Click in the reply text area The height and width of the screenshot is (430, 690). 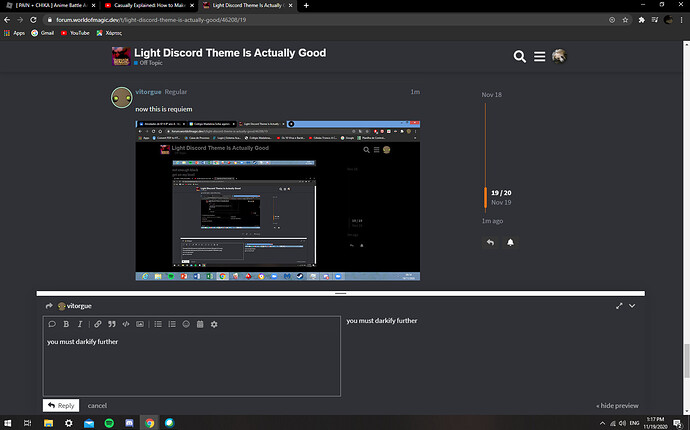[x=191, y=365]
